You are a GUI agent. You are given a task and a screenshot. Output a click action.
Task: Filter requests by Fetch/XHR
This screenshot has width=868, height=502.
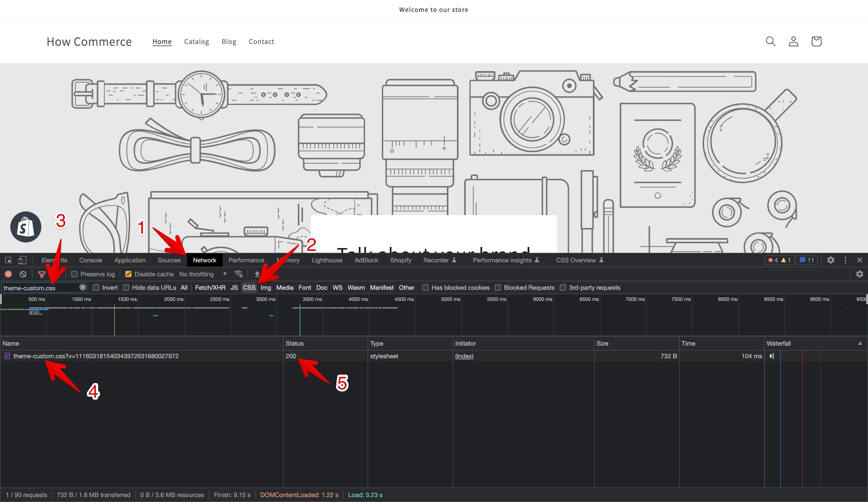tap(210, 287)
